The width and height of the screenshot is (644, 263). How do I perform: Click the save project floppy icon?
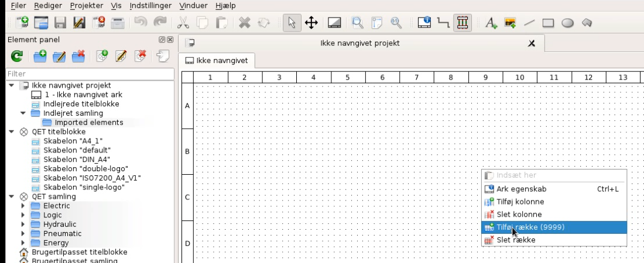[x=60, y=23]
